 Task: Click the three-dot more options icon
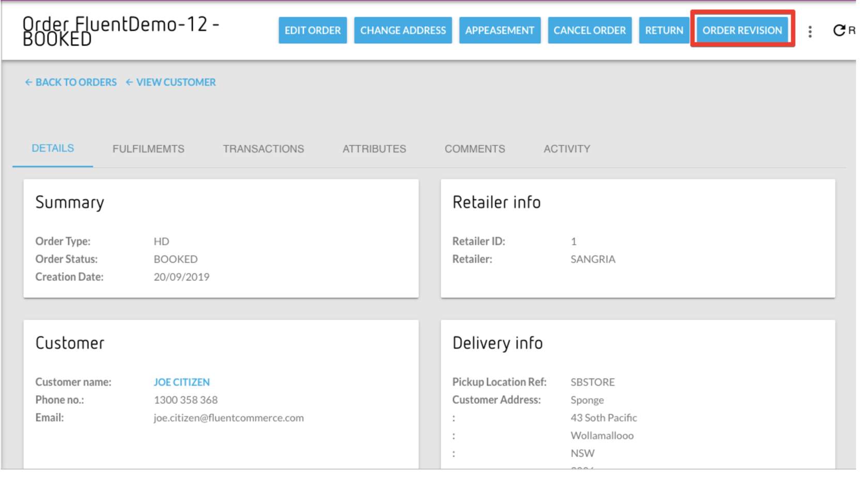click(810, 32)
